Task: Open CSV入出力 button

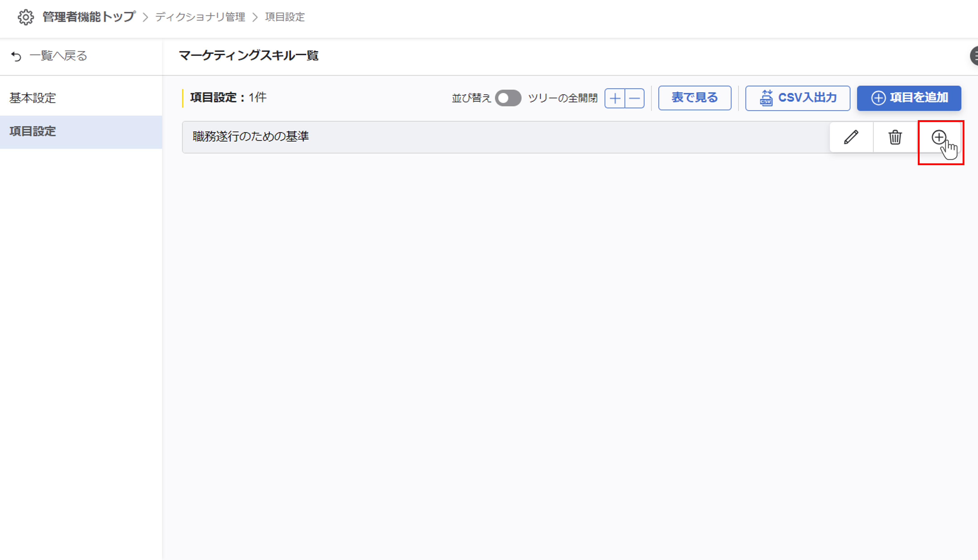Action: [797, 98]
